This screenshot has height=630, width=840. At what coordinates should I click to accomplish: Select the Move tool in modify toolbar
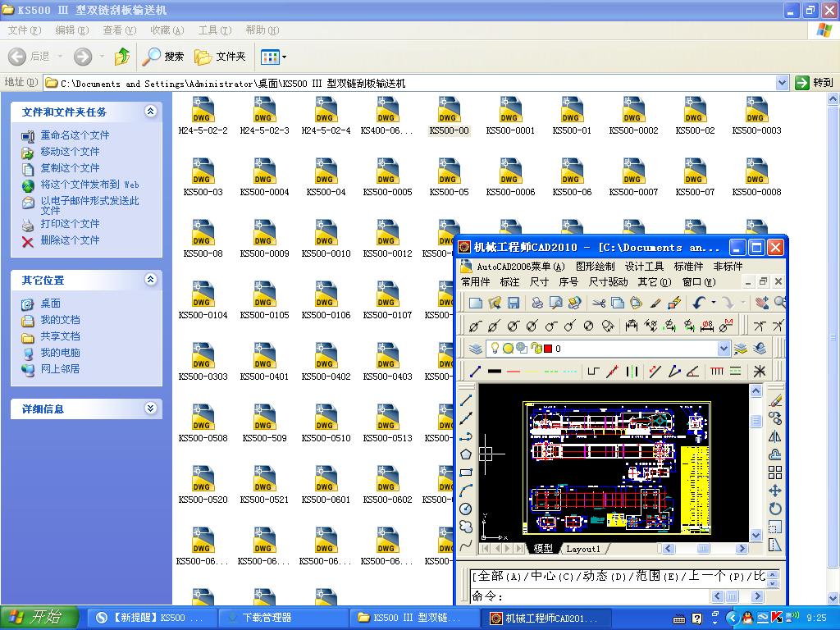click(x=775, y=491)
